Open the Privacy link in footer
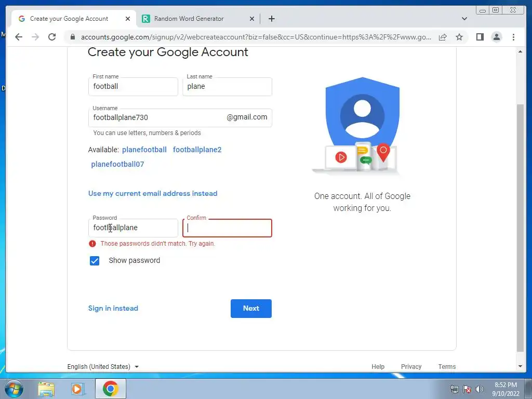This screenshot has height=399, width=532. click(x=411, y=366)
